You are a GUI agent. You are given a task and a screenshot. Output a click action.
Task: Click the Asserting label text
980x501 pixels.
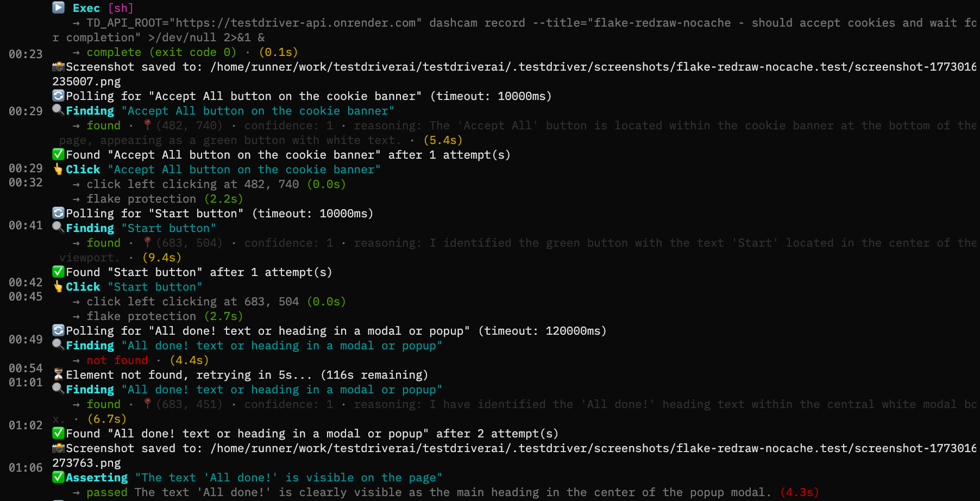pyautogui.click(x=96, y=477)
